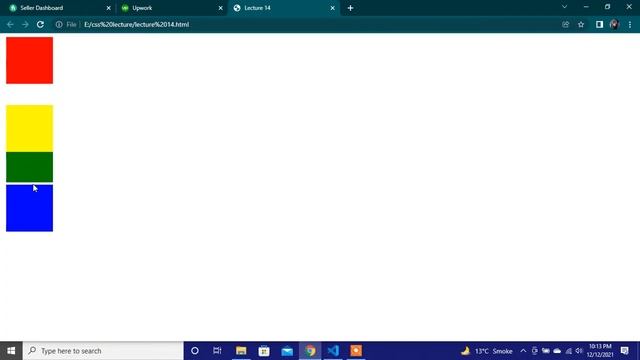Click the green box on the page
The image size is (640, 360).
pyautogui.click(x=29, y=167)
